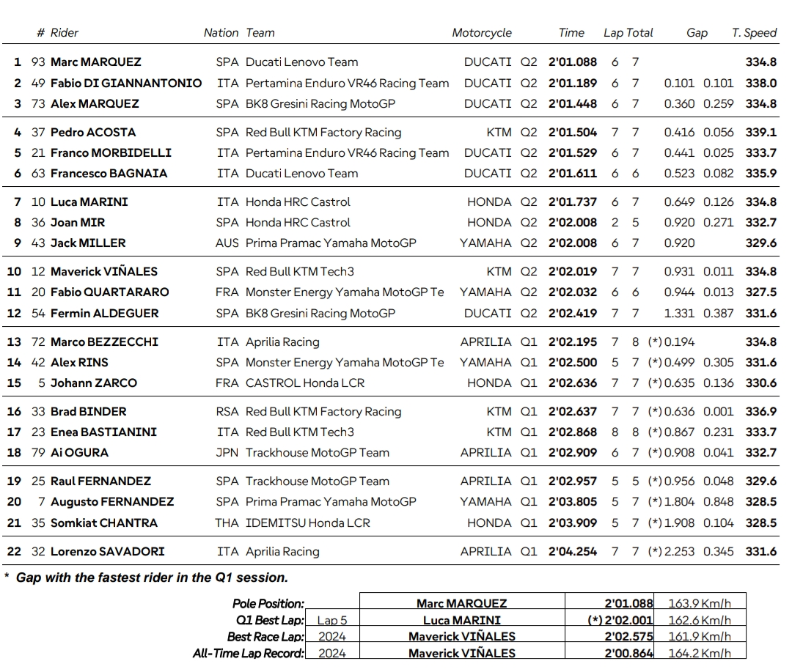Click Fabio DI GIANNANTONIO's rider name
792x672 pixels.
(126, 84)
